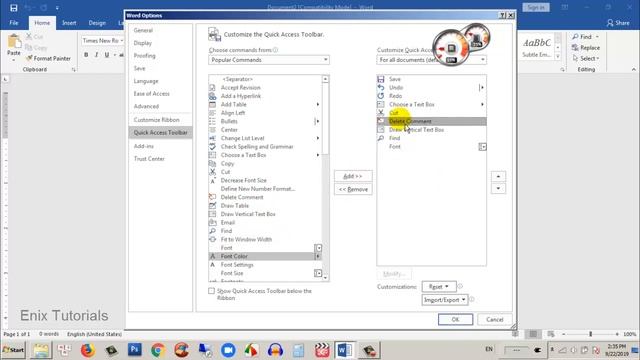The width and height of the screenshot is (640, 360).
Task: Open the File tab in Word
Action: [14, 23]
